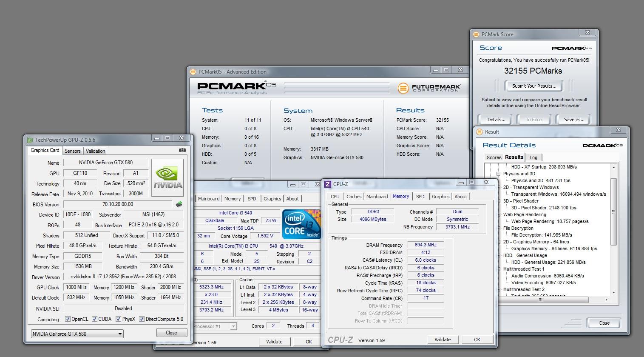Select CPU tab in front CPU-Z window

tap(335, 197)
